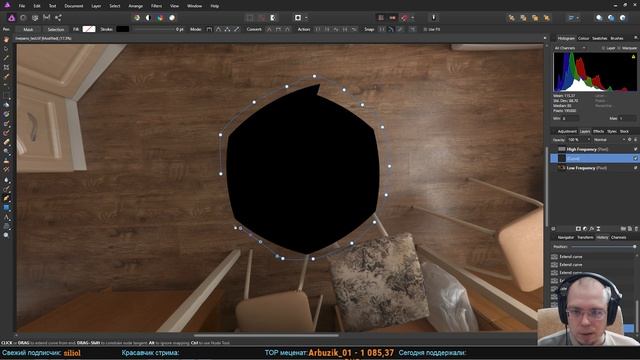Choose Line mode in the Mode group
This screenshot has height=360, width=640.
point(236,29)
